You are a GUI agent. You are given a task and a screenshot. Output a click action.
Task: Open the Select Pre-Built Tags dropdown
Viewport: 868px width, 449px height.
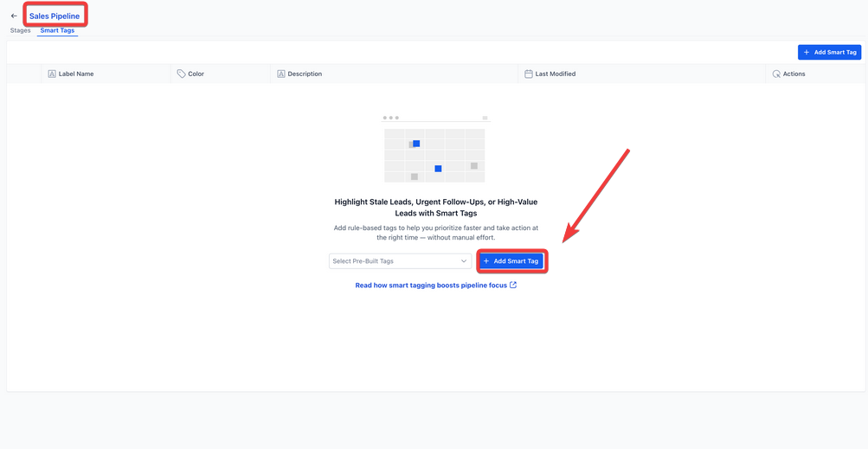[394, 261]
